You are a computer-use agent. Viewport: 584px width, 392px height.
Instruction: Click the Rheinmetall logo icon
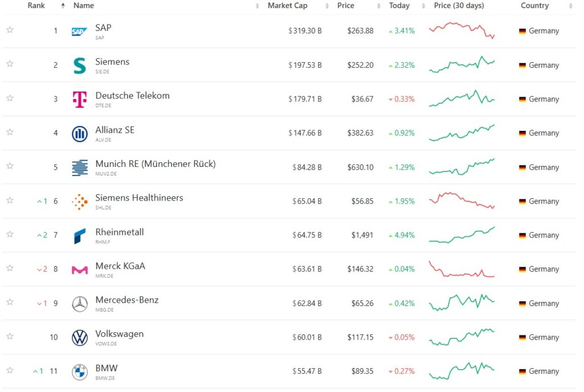[79, 236]
